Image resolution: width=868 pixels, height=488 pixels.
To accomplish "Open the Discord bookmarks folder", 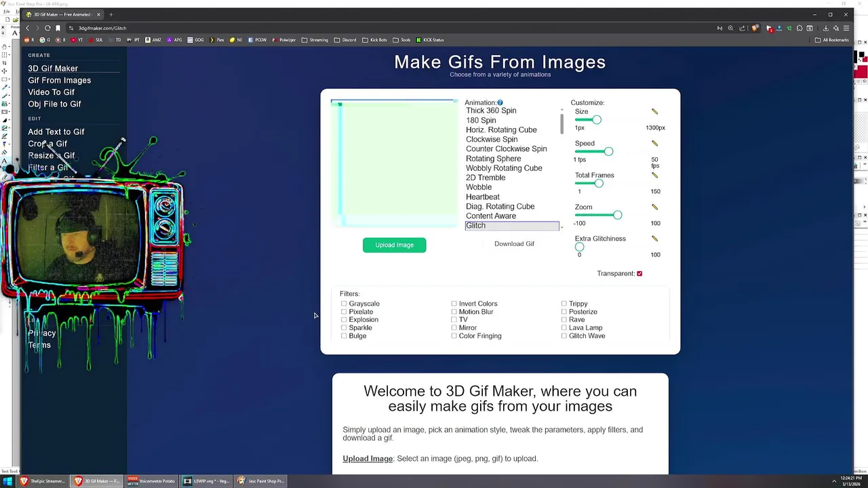I will (346, 40).
